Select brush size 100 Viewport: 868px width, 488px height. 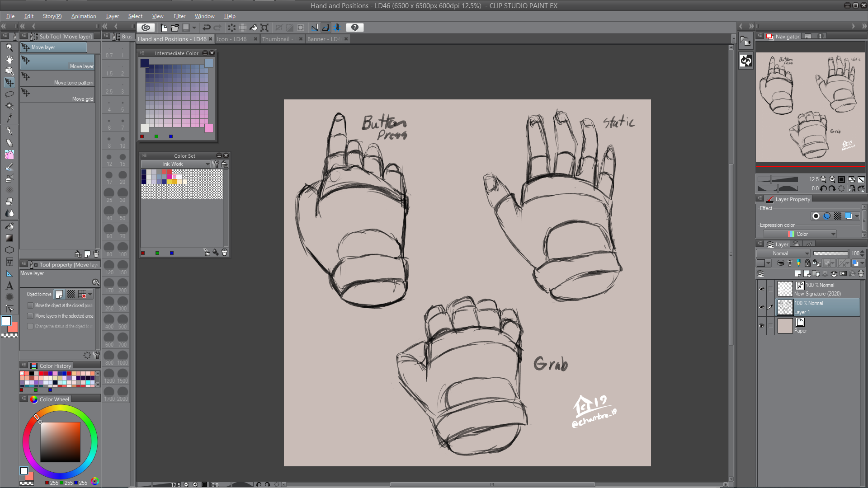(x=123, y=249)
